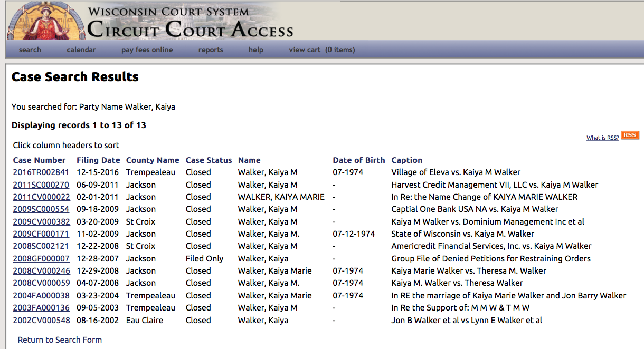The height and width of the screenshot is (349, 644).
Task: Open case 2002CV000548 from Eau Claire
Action: 41,321
